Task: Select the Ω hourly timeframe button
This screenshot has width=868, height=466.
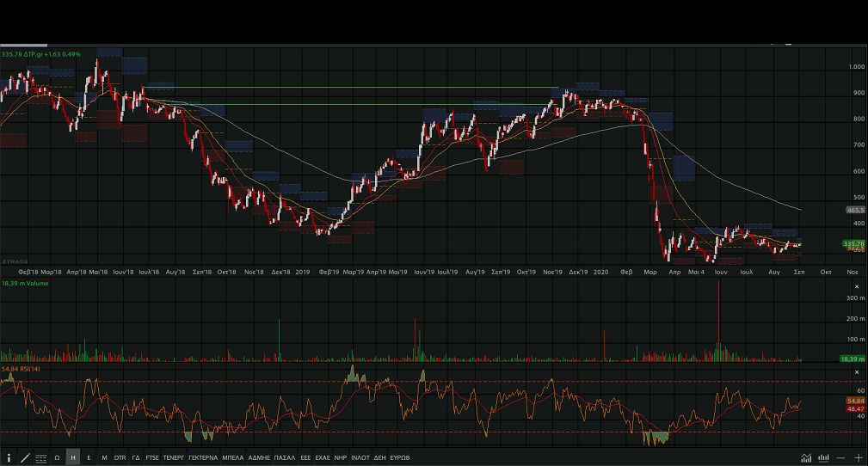Action: [x=57, y=457]
